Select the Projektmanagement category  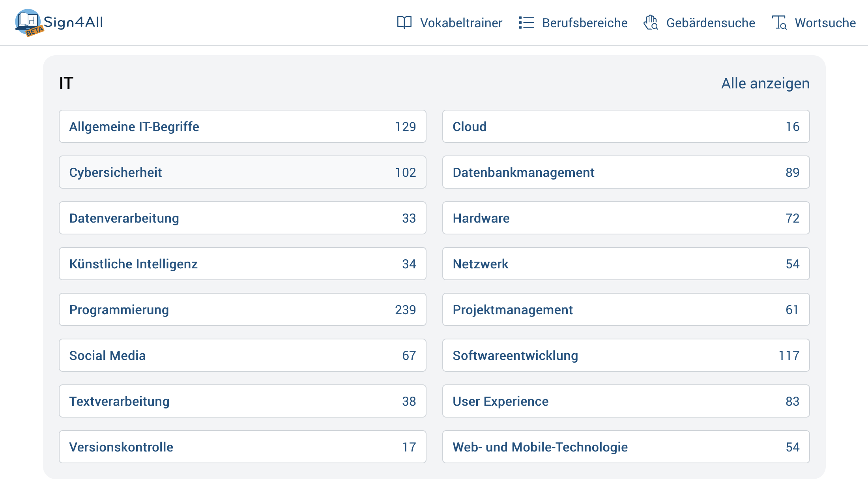click(x=626, y=309)
